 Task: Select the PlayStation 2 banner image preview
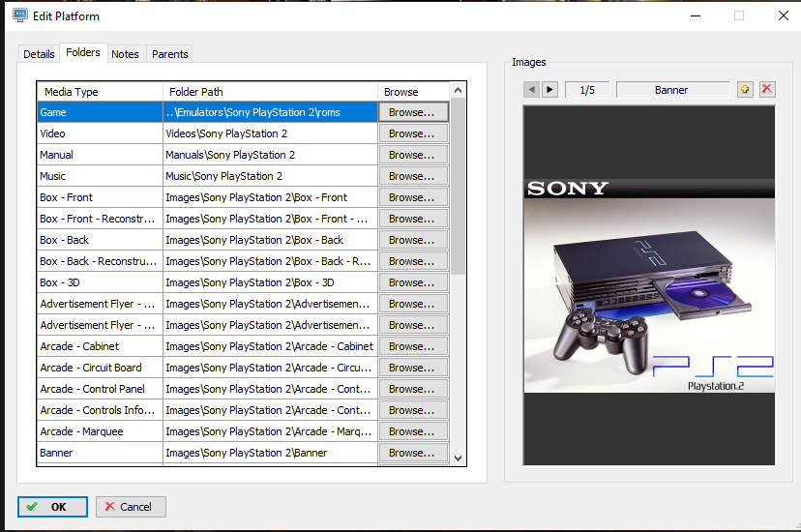649,285
